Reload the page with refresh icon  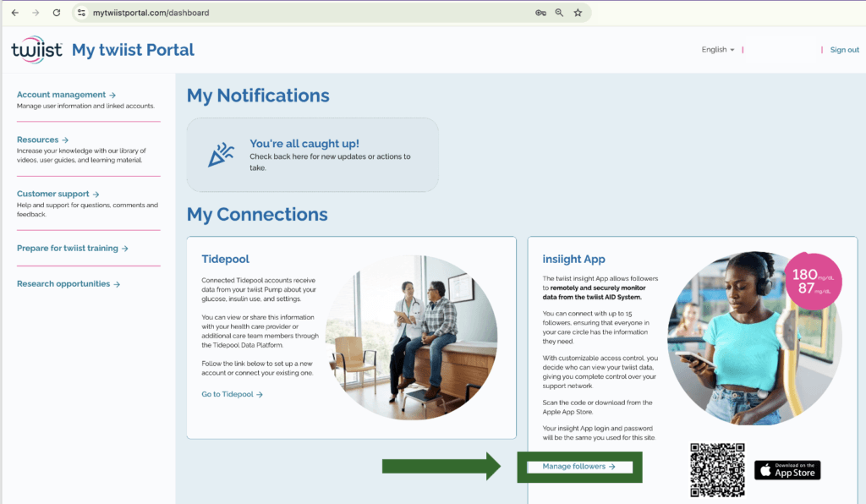pos(57,13)
